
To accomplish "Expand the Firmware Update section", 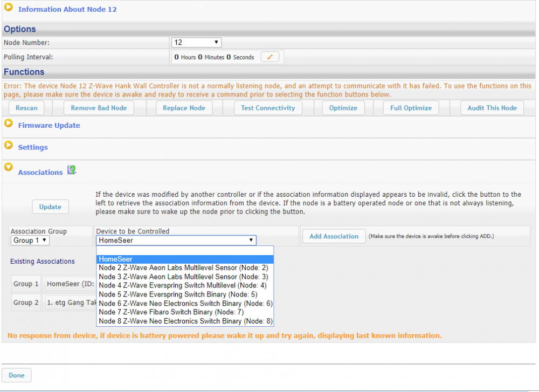I will point(9,123).
